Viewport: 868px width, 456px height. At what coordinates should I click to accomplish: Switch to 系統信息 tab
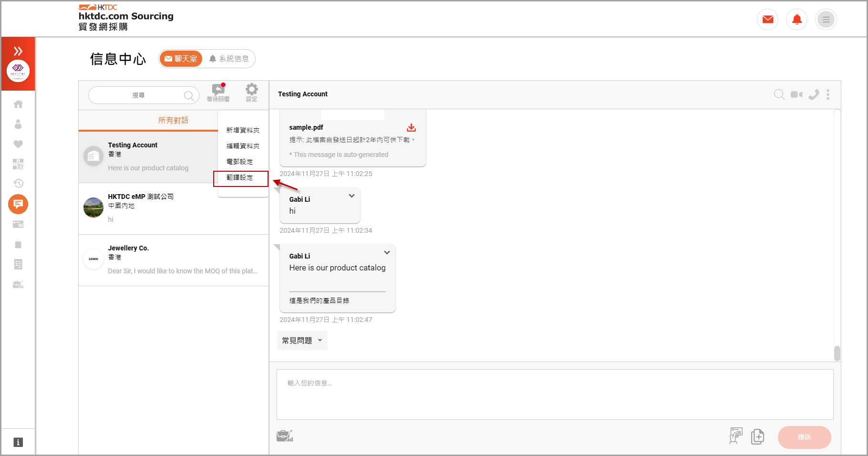pos(229,59)
